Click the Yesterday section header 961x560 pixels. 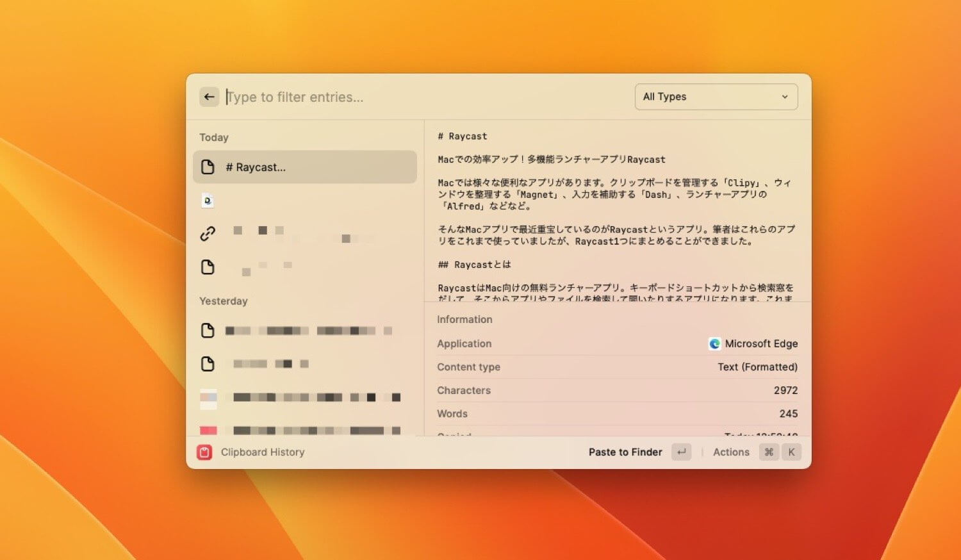[x=224, y=301]
